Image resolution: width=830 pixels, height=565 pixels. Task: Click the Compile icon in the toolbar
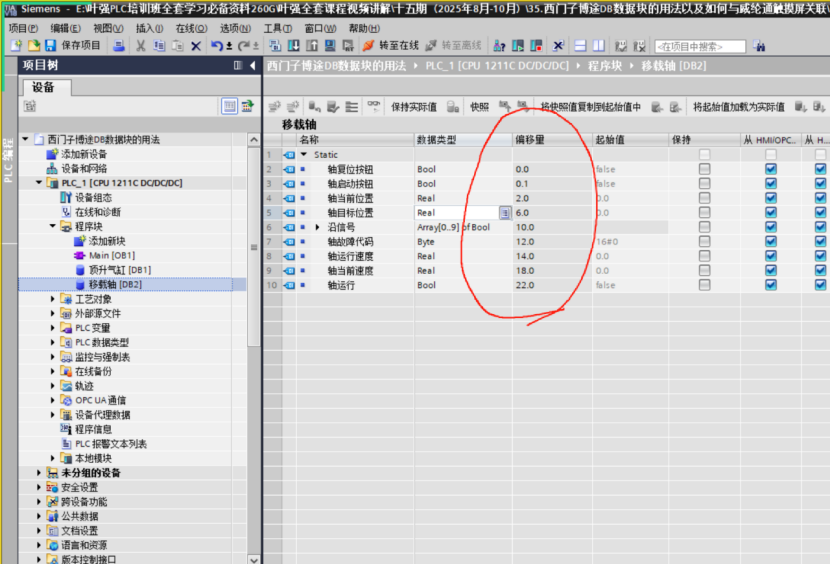click(275, 46)
